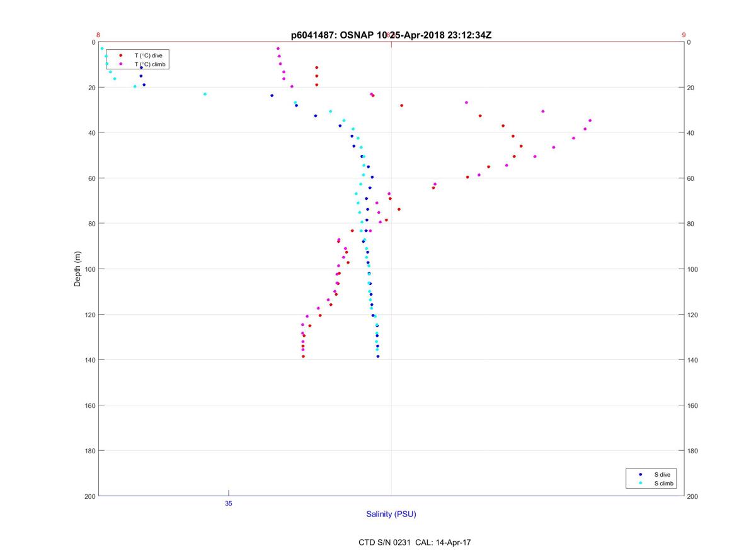Click the '160' depth tick on left axis
This screenshot has width=756, height=558.
tap(89, 405)
